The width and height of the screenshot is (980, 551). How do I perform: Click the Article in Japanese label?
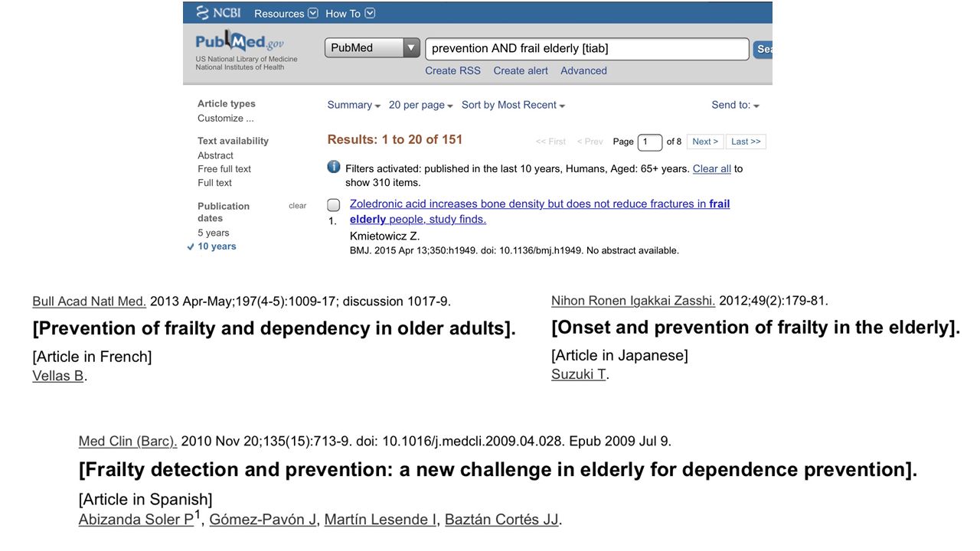[x=619, y=355]
